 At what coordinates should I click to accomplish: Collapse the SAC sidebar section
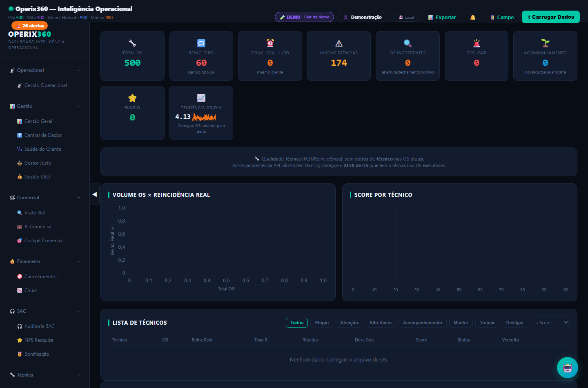[45, 311]
